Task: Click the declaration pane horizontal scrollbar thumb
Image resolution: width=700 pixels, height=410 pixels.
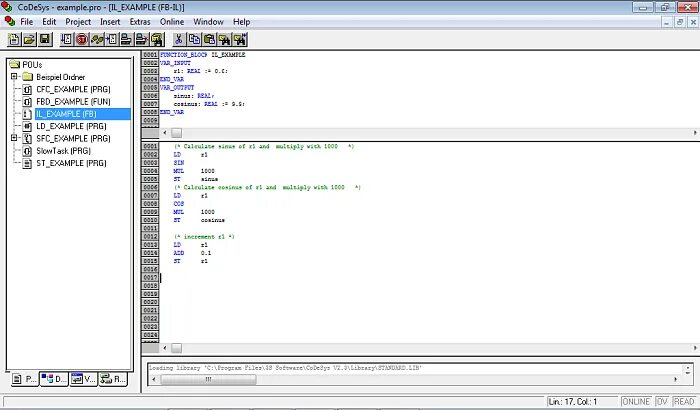Action: [177, 133]
